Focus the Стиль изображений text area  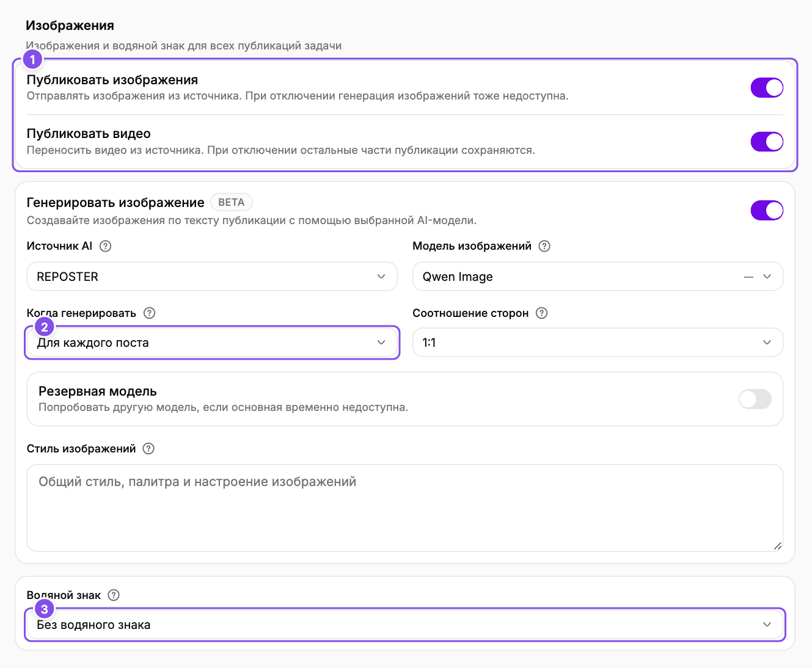point(405,508)
